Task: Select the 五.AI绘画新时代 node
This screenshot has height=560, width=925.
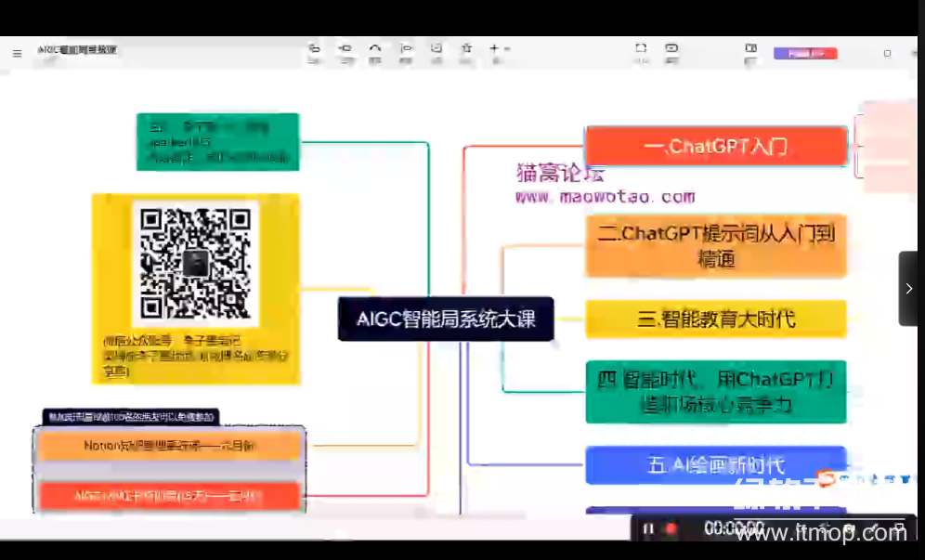Action: pyautogui.click(x=716, y=465)
